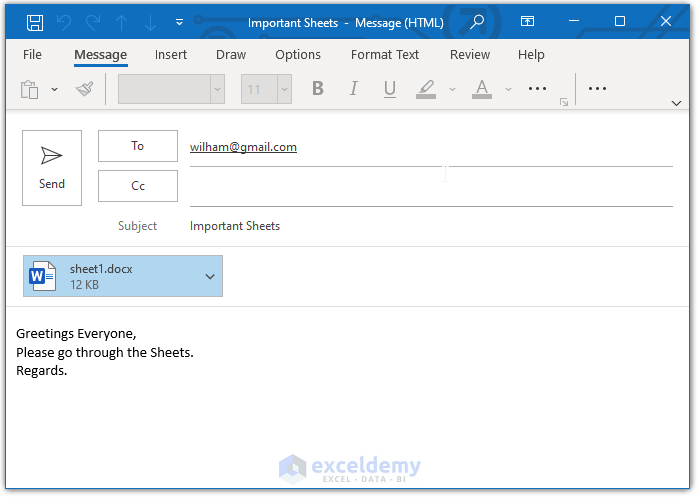The height and width of the screenshot is (501, 700).
Task: Expand the font color dropdown arrow
Action: tap(508, 89)
